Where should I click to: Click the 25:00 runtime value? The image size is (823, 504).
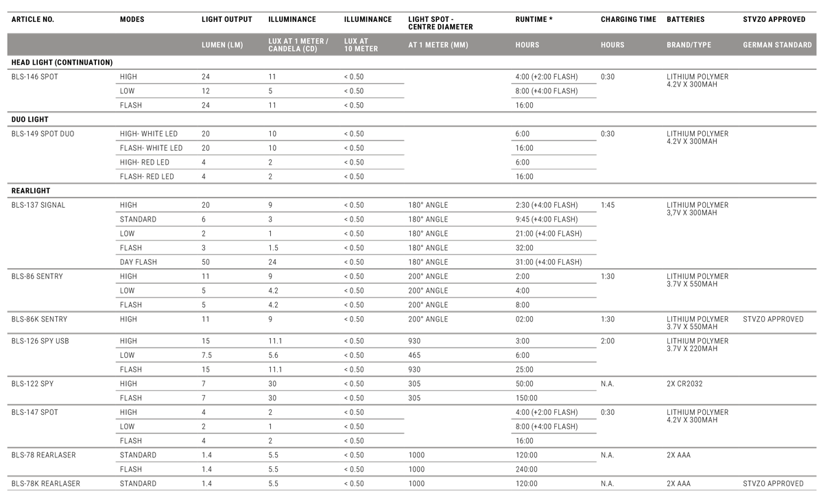coord(525,369)
